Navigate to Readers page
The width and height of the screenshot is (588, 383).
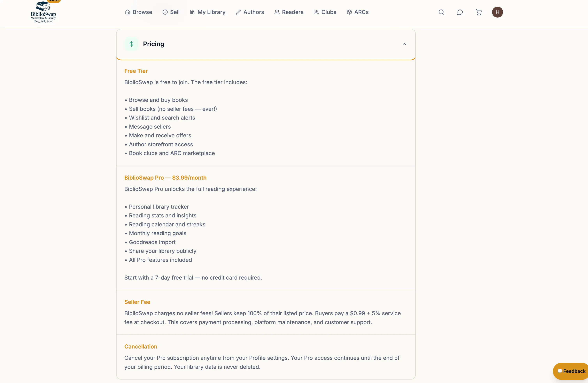tap(289, 12)
